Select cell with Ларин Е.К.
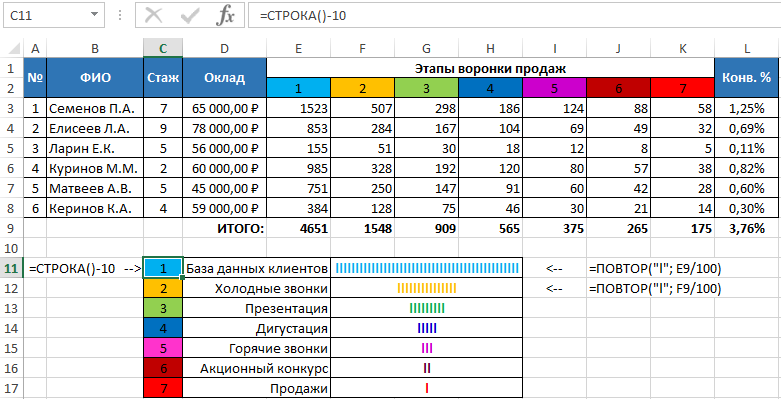Viewport: 781px width, 399px height. click(95, 148)
